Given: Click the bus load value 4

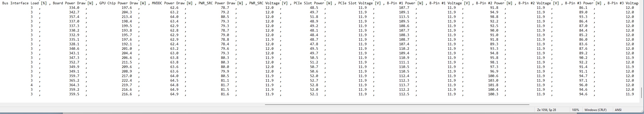Looking at the screenshot, I should click(32, 85).
